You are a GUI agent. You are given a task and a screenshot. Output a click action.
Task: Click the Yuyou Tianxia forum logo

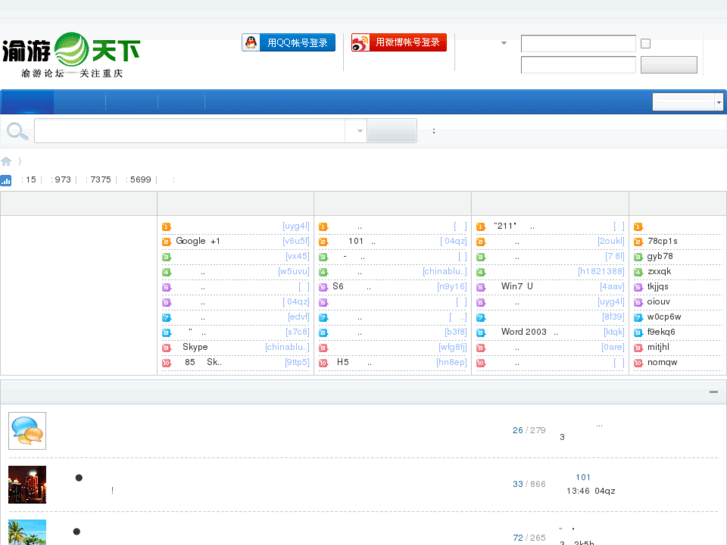pos(71,55)
